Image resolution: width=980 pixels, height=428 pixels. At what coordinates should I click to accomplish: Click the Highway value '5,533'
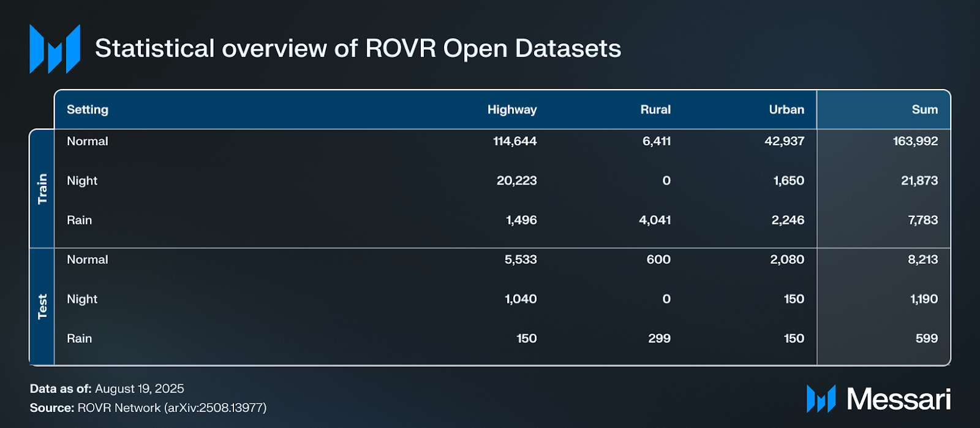(521, 259)
